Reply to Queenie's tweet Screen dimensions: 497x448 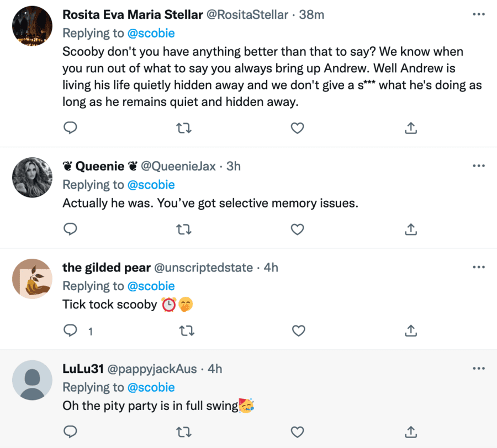pyautogui.click(x=70, y=229)
